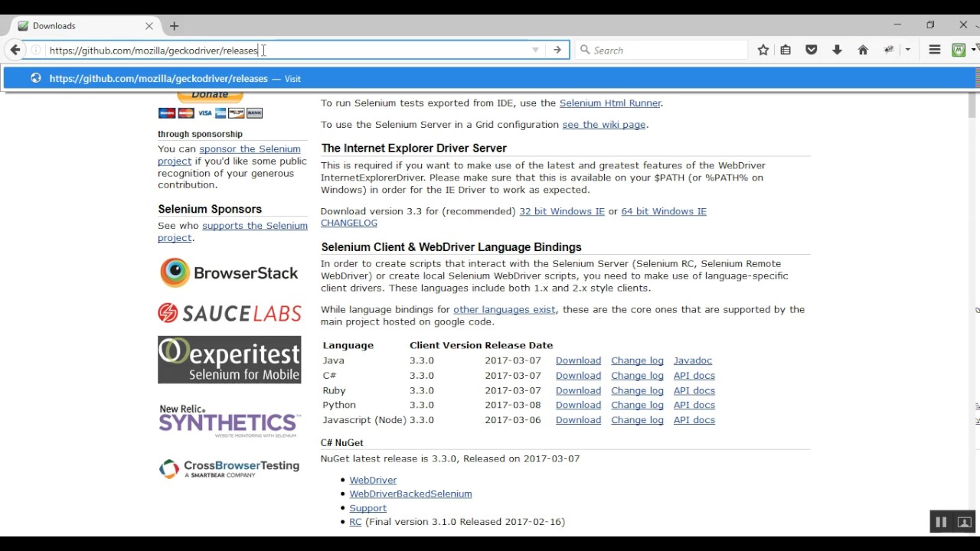Open the Support NuGet link
This screenshot has width=980, height=551.
point(367,508)
